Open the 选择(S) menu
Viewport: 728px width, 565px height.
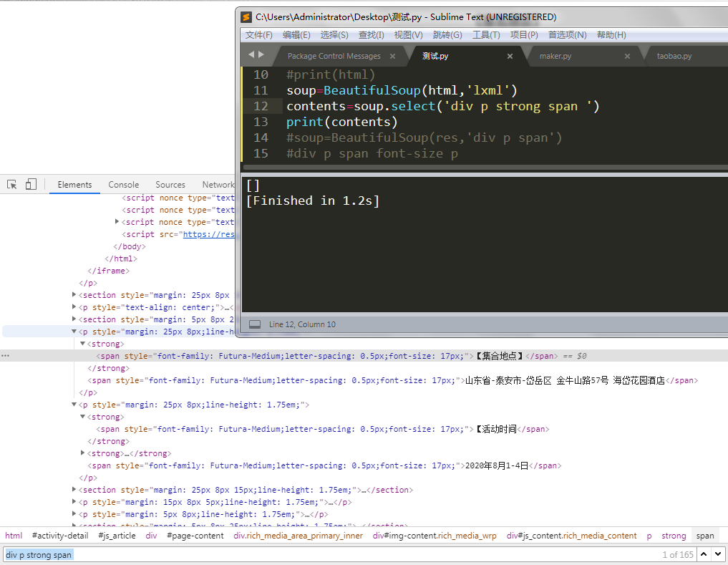click(x=334, y=35)
